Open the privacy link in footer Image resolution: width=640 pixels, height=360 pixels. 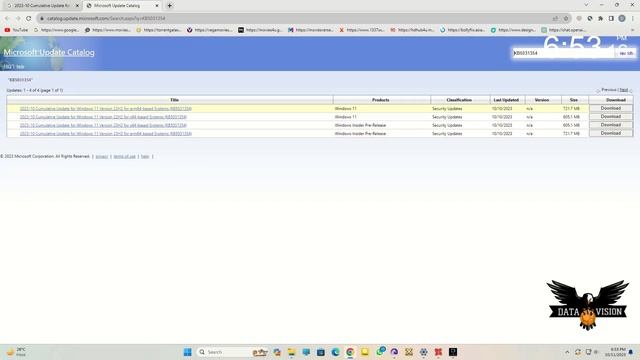tap(102, 156)
